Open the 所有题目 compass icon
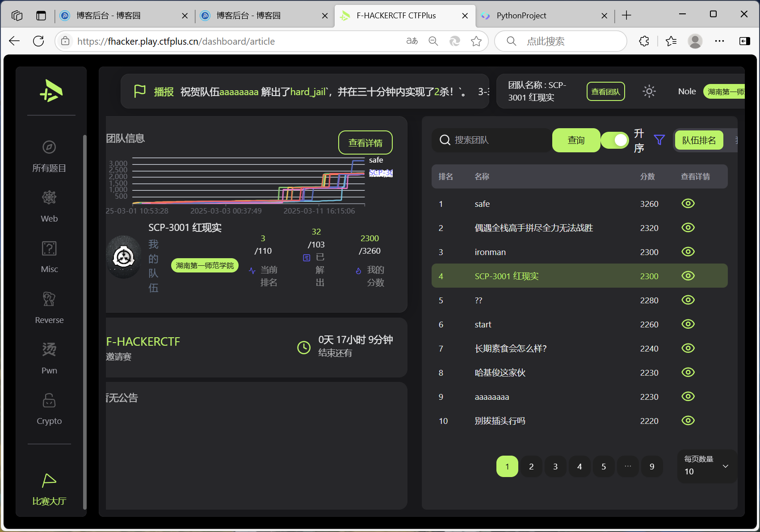 coord(49,147)
